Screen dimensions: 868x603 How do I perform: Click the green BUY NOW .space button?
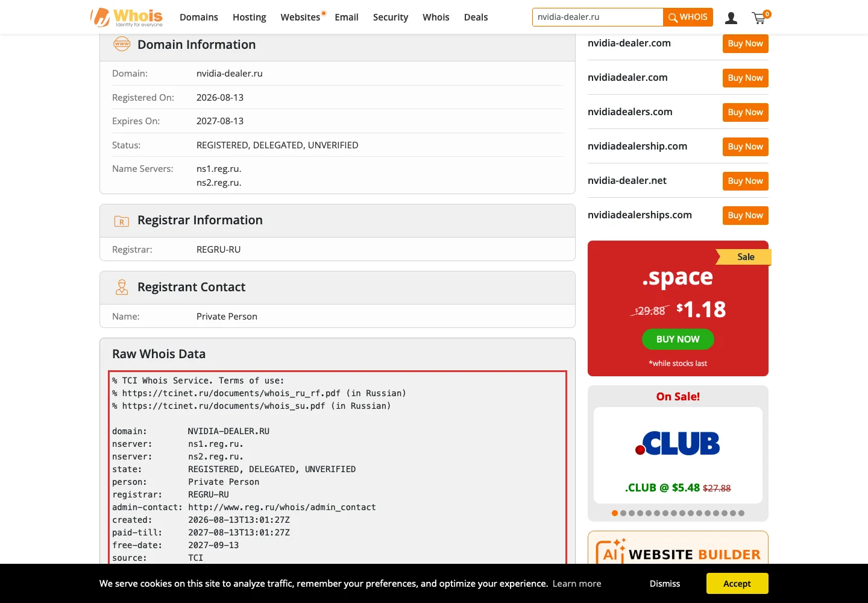[x=678, y=339]
